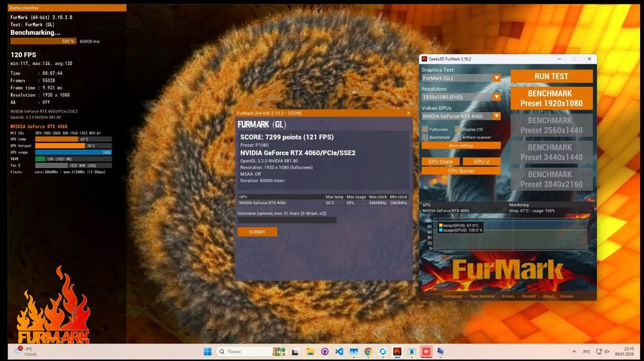Open the Windows Start menu
The height and width of the screenshot is (361, 644).
pos(207,351)
